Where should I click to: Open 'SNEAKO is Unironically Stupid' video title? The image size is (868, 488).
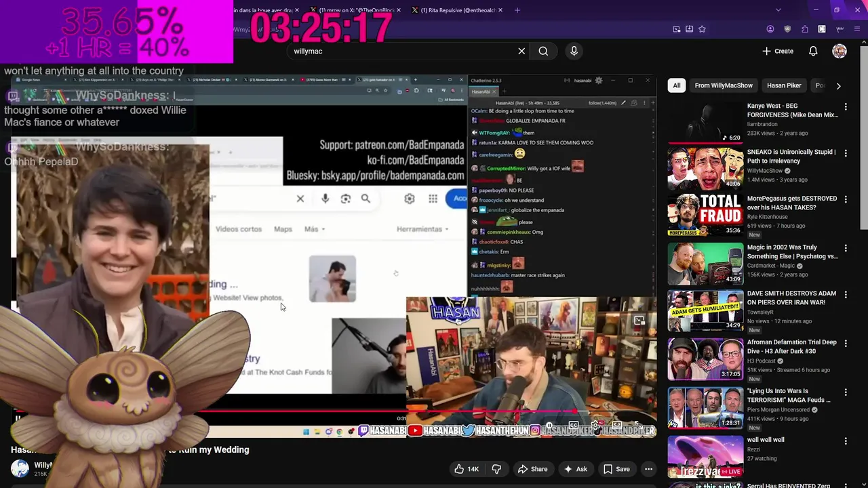[x=791, y=157]
